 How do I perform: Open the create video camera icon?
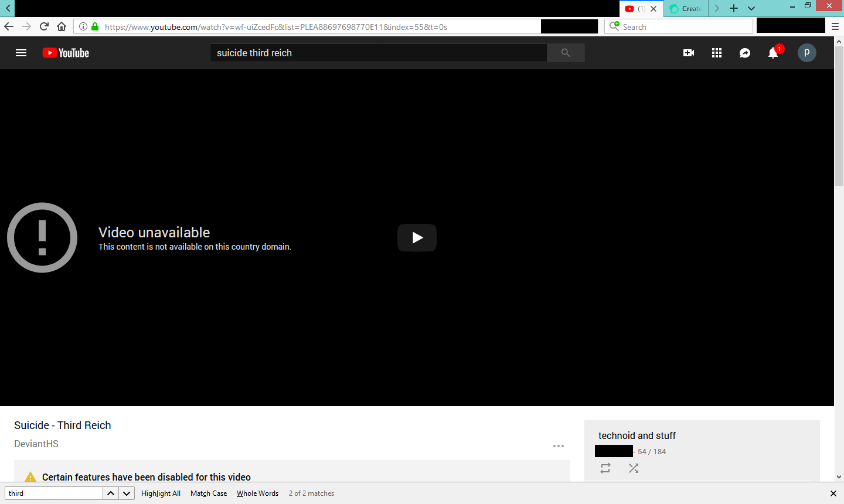(689, 53)
